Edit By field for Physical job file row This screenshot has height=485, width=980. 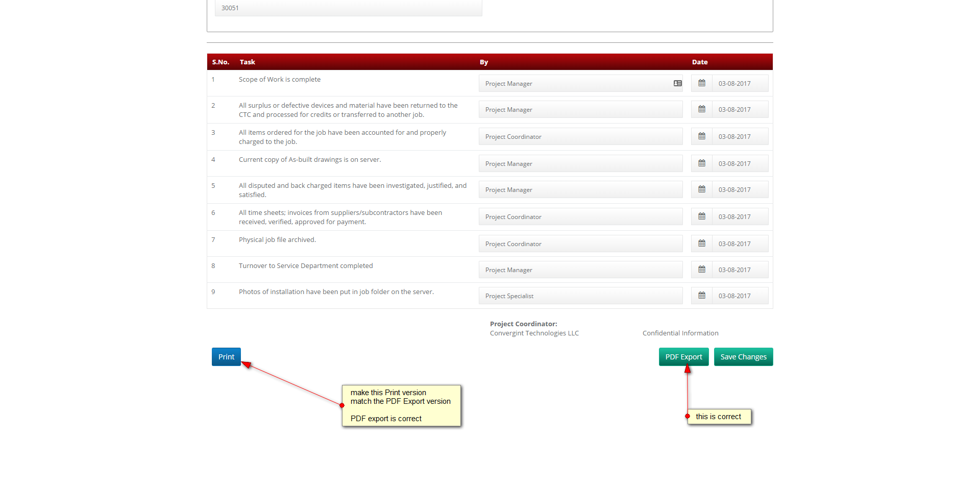pyautogui.click(x=580, y=244)
